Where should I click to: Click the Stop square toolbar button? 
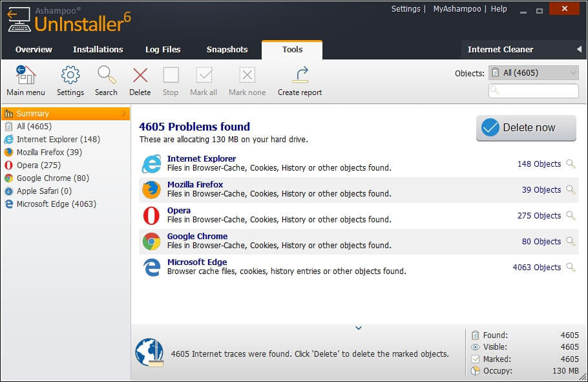[x=171, y=76]
